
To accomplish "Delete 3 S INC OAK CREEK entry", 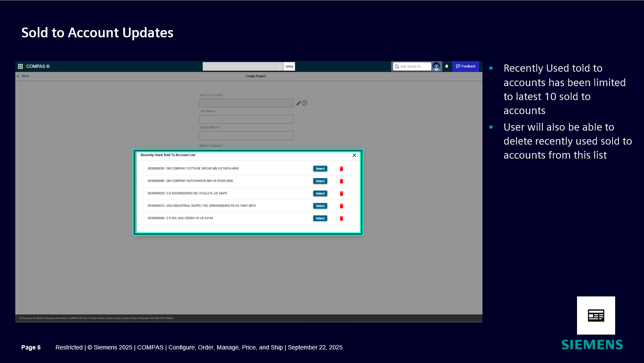I will click(341, 218).
